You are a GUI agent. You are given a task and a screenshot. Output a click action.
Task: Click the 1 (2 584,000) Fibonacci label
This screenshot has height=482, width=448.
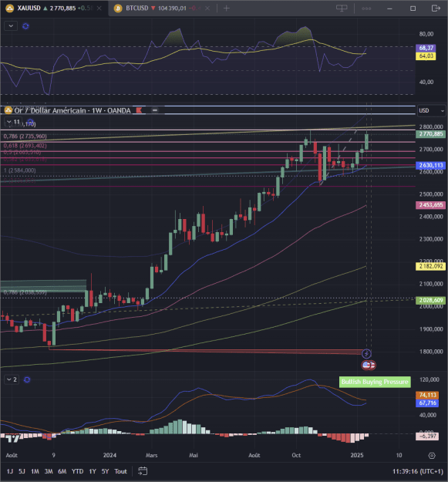click(x=20, y=170)
